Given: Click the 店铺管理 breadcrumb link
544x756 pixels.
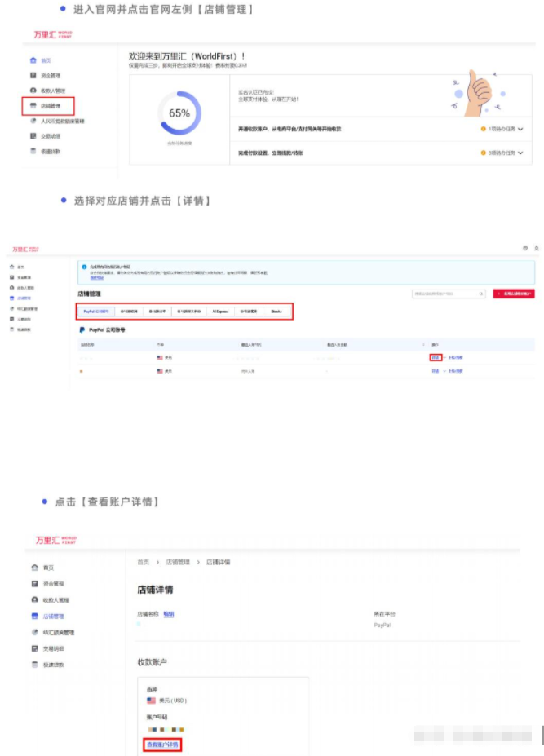Looking at the screenshot, I should [x=178, y=562].
